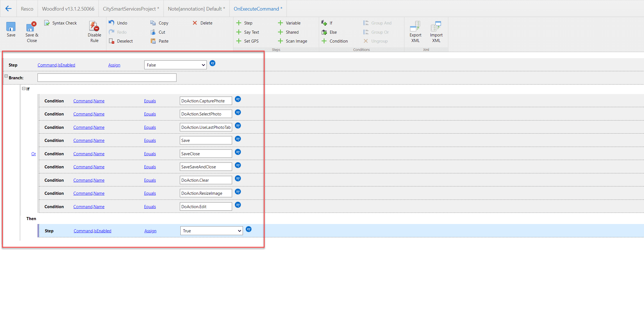Click Equals link for DoAction.Edit condition
The height and width of the screenshot is (320, 644).
pos(150,207)
